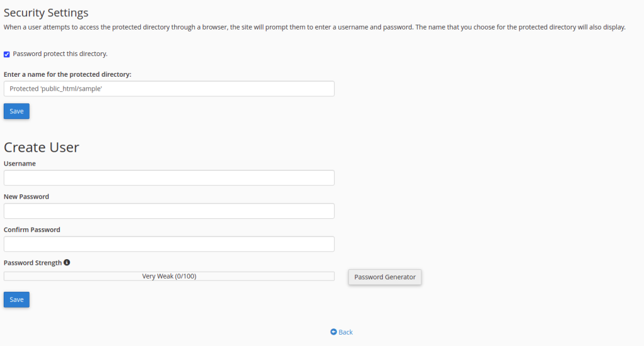Click into the Username input box
The height and width of the screenshot is (346, 644).
tap(169, 178)
